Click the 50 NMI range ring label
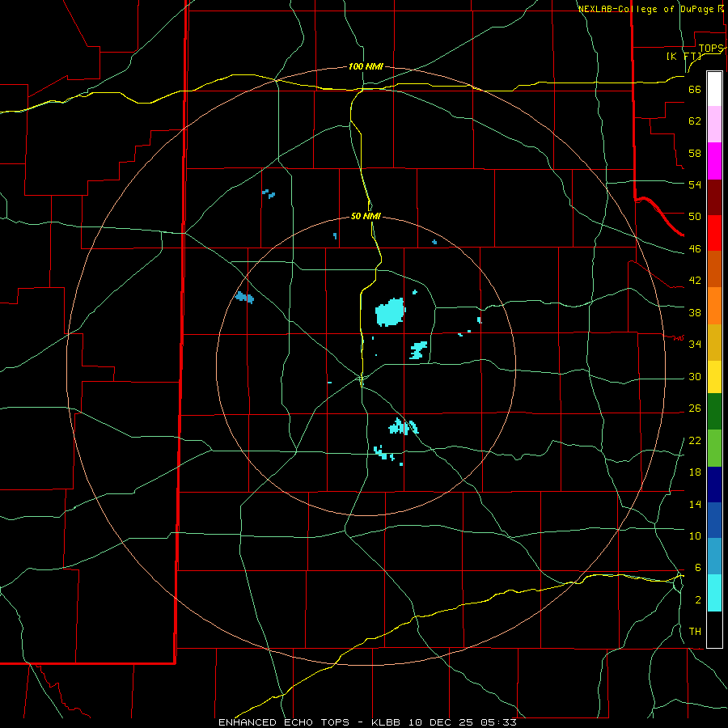 (x=366, y=216)
